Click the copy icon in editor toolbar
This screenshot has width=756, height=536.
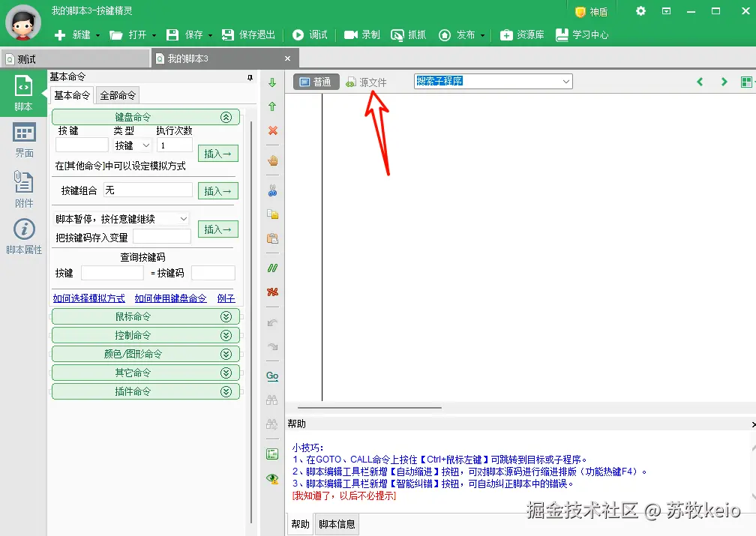[272, 214]
